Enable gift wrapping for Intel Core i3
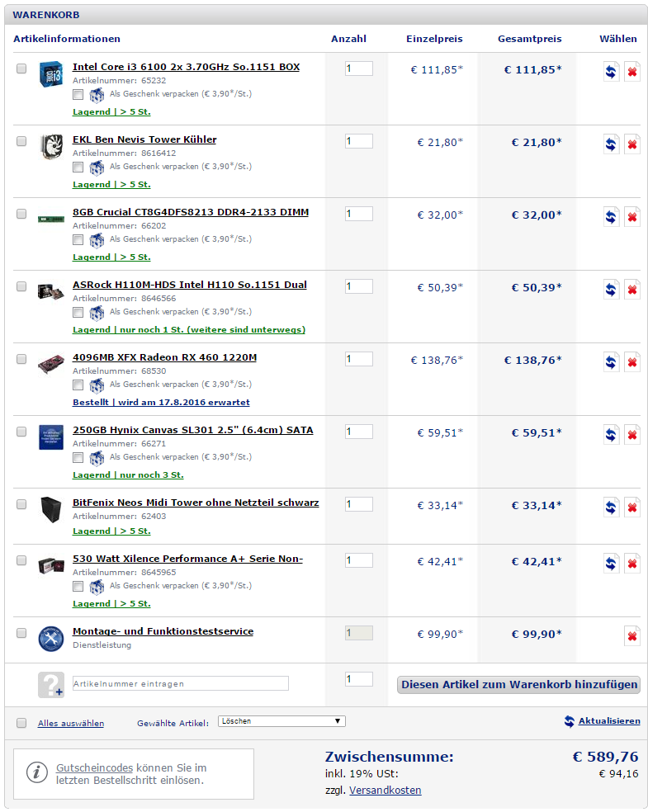 tap(78, 94)
